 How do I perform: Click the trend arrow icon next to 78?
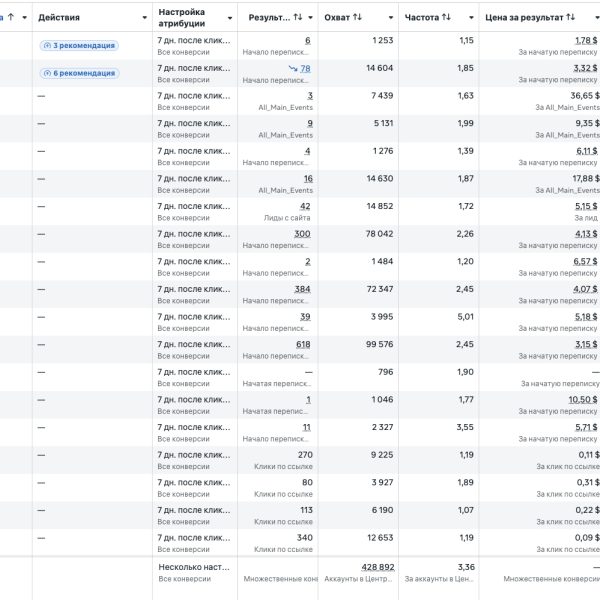pyautogui.click(x=293, y=68)
